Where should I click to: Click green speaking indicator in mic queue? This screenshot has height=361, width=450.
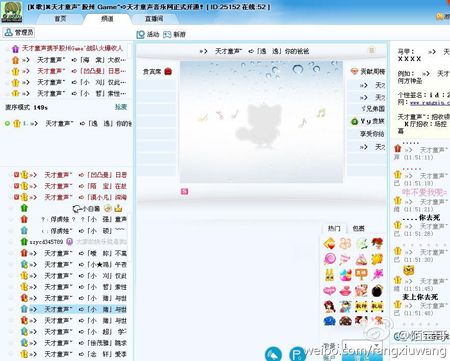(x=7, y=124)
